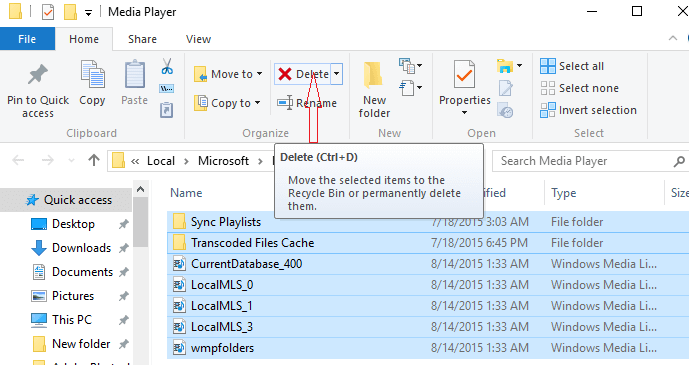Sort by the Name column header
Viewport: 689px width, 365px height.
coord(186,193)
